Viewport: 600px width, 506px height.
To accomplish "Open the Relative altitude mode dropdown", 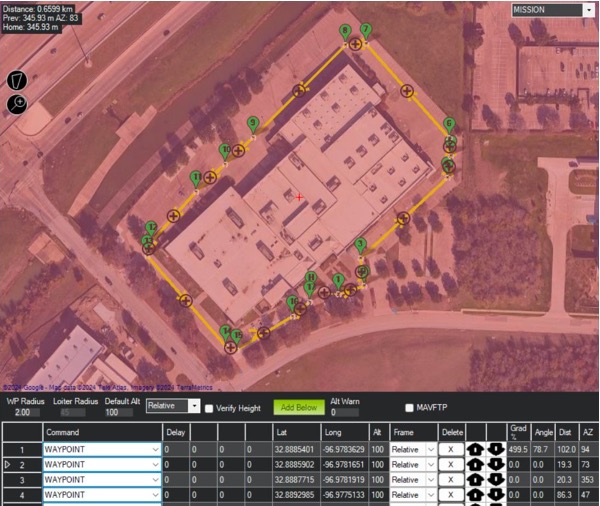I will [x=173, y=406].
